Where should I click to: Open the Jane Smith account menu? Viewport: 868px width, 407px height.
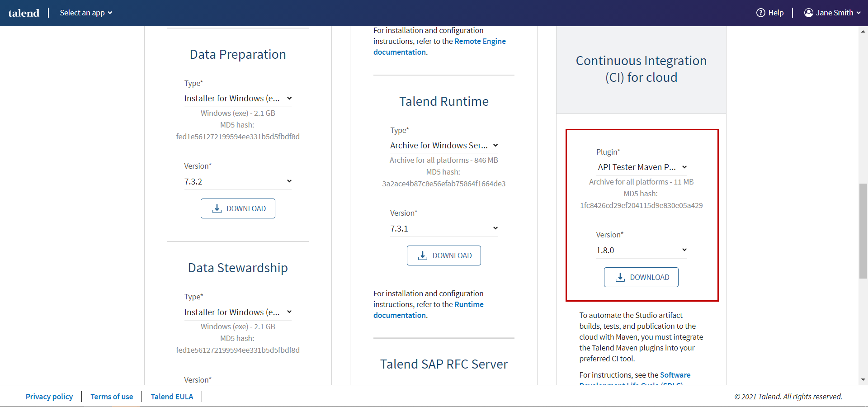[832, 13]
